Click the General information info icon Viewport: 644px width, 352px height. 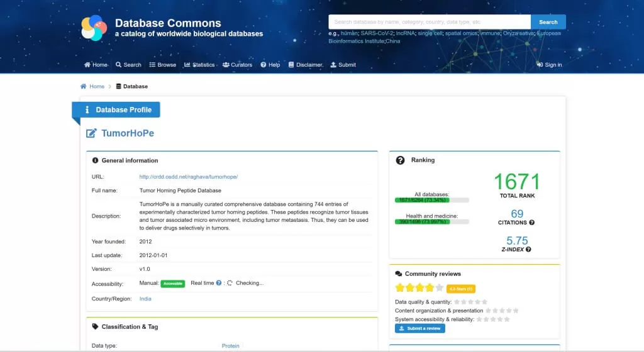pos(96,160)
